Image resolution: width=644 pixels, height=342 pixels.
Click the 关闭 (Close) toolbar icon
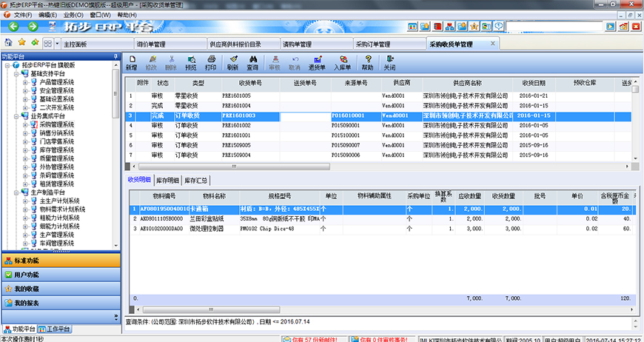pyautogui.click(x=389, y=62)
